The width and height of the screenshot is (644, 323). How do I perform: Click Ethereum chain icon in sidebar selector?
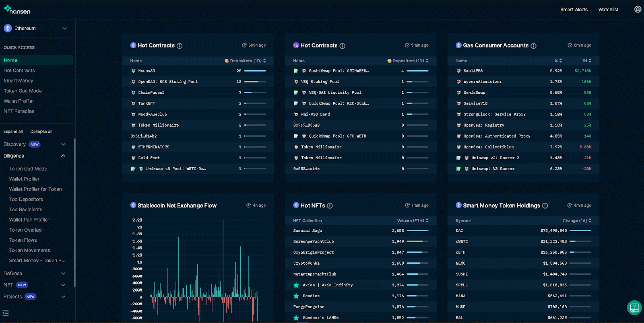[8, 28]
